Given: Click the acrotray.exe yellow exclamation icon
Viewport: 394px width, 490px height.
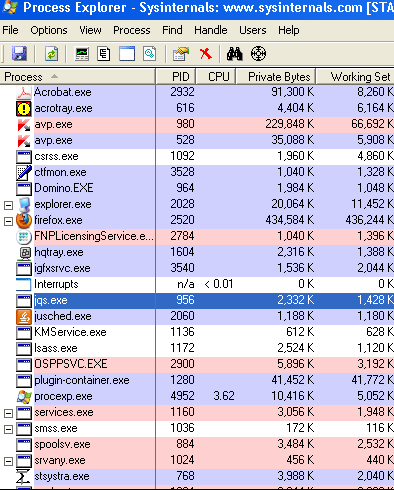Looking at the screenshot, I should [x=24, y=108].
